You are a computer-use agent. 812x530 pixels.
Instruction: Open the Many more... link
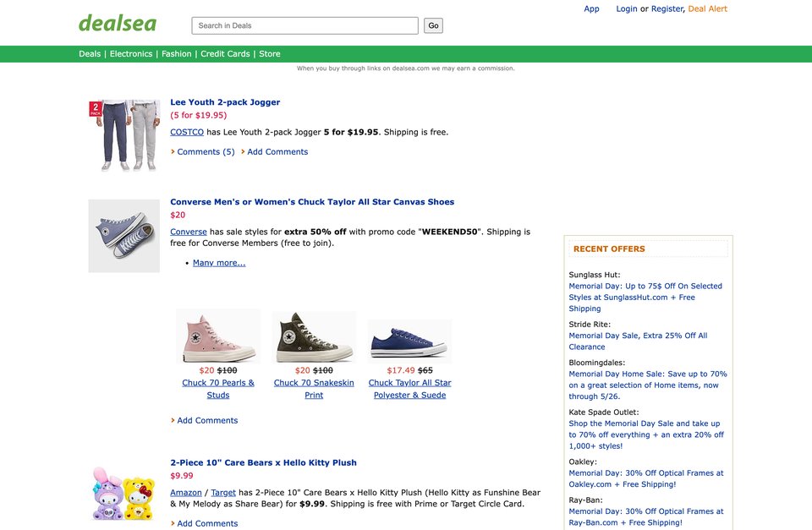pos(219,263)
